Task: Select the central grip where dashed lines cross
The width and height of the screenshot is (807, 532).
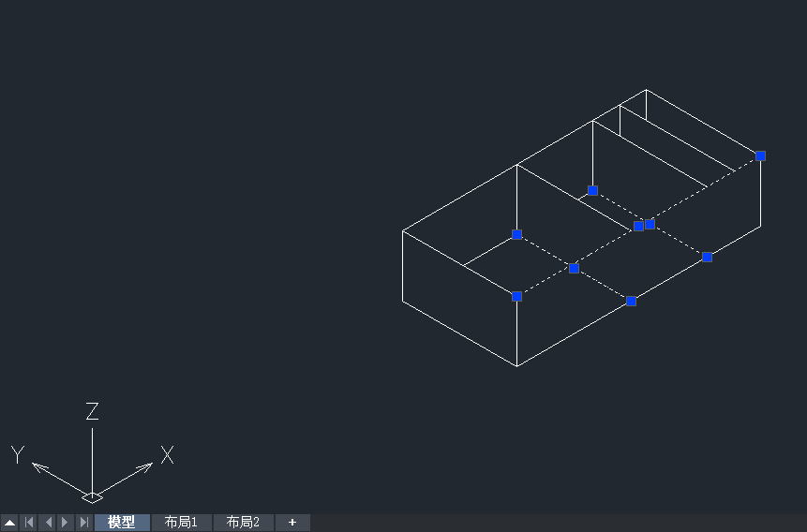Action: click(574, 268)
